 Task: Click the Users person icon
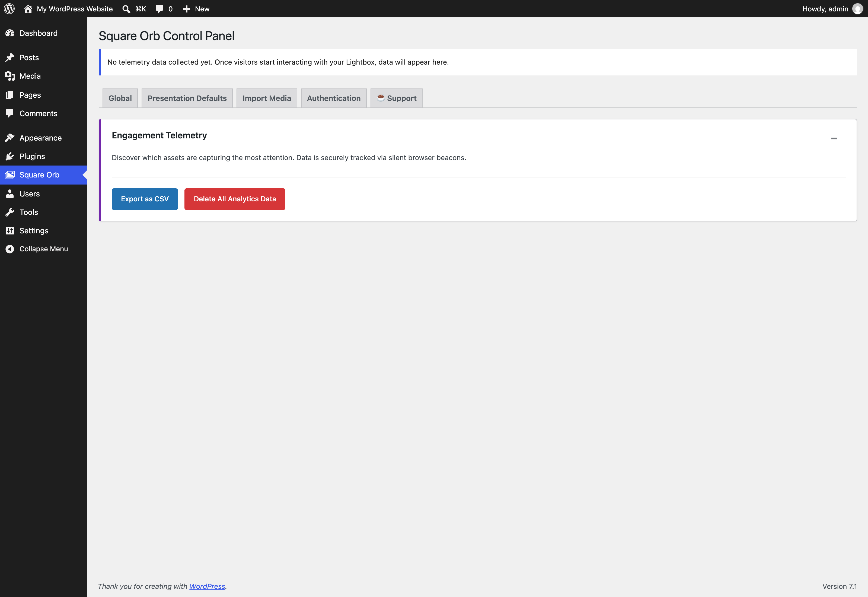click(10, 194)
